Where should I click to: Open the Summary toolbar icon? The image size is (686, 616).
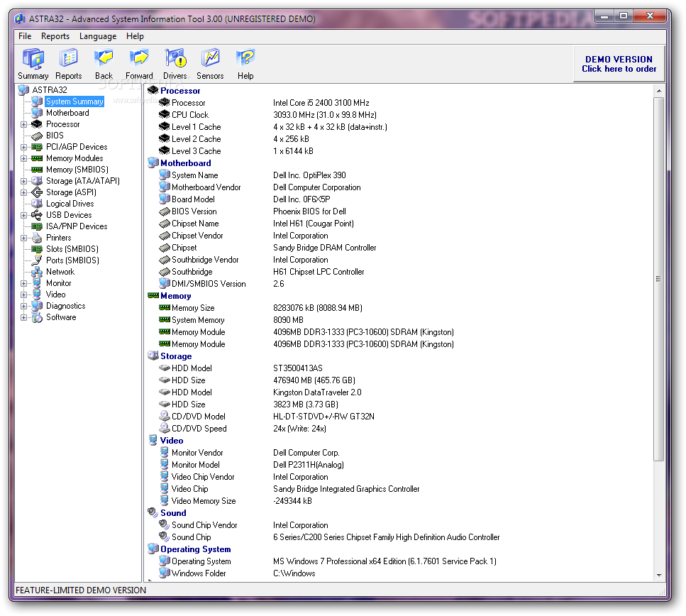(x=33, y=64)
